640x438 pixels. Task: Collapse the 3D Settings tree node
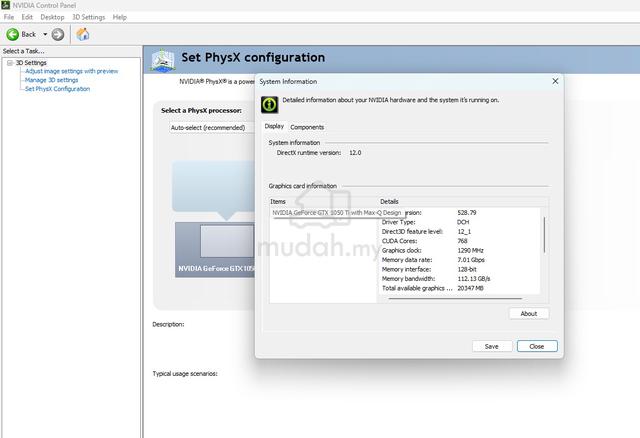tap(10, 63)
